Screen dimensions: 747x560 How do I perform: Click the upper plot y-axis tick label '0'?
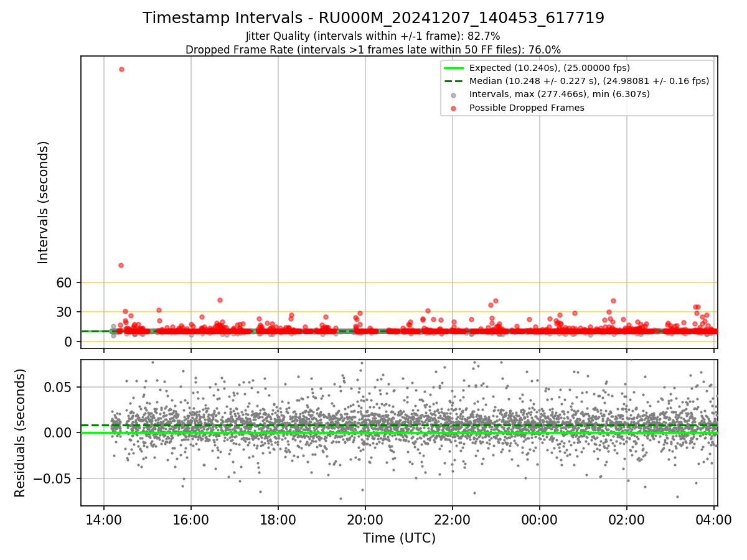point(69,342)
